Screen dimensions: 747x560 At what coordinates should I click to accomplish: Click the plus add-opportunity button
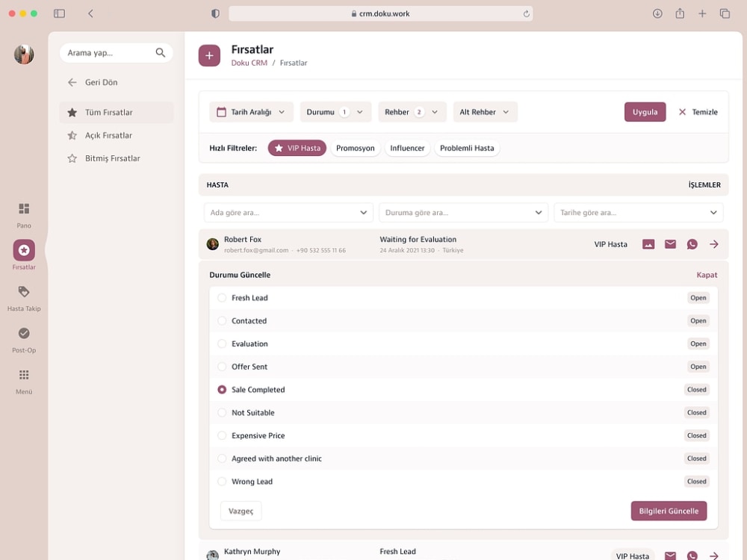209,56
